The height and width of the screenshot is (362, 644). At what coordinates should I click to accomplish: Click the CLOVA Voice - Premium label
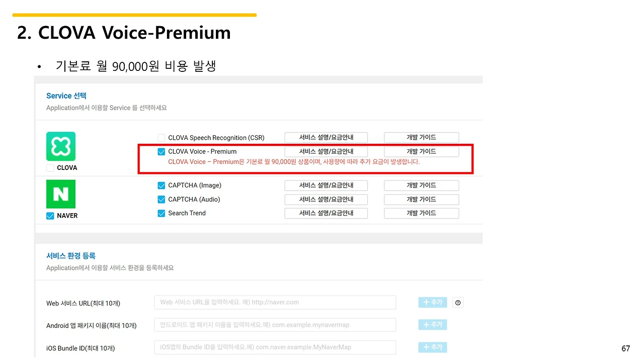pos(202,151)
